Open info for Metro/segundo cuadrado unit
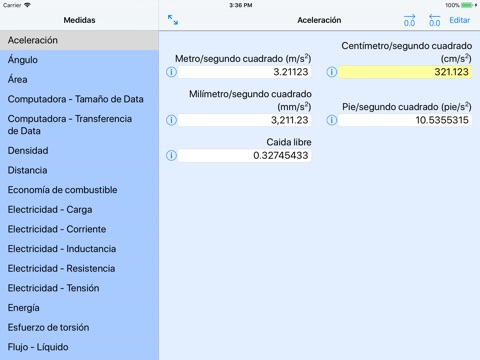 point(171,72)
